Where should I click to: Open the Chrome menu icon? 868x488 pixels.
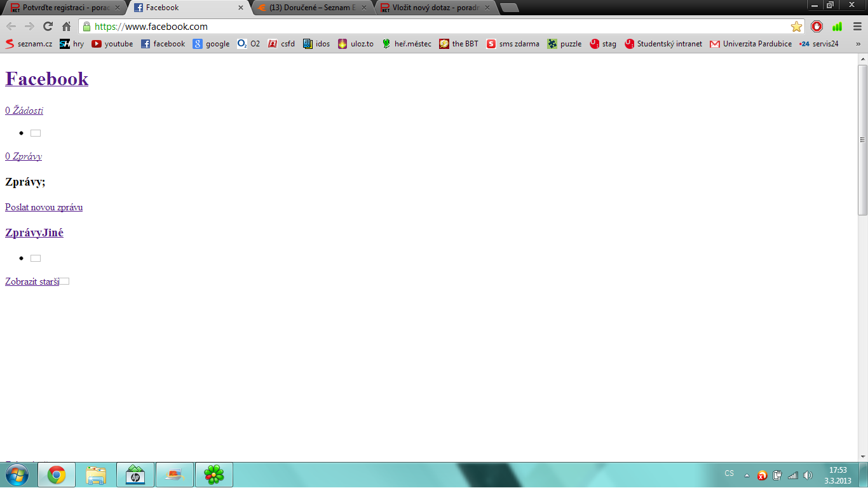tap(857, 27)
